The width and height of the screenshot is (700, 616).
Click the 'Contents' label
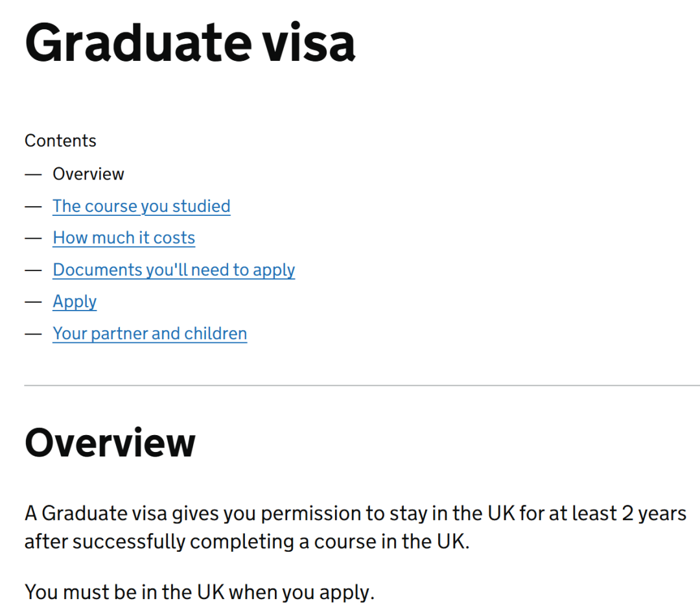(x=60, y=141)
